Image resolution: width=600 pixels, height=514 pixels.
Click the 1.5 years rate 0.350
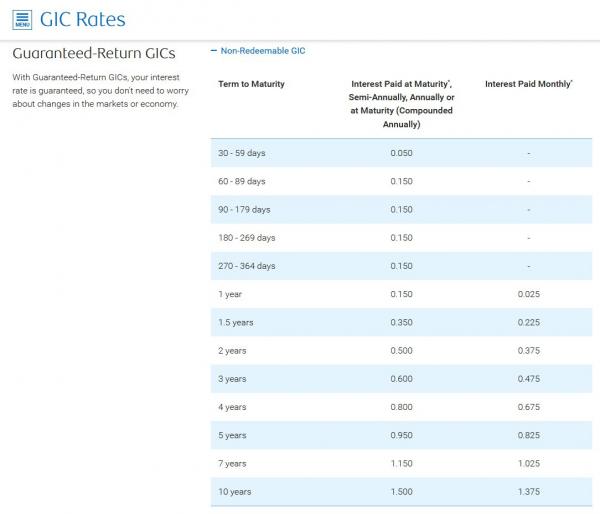pyautogui.click(x=401, y=323)
